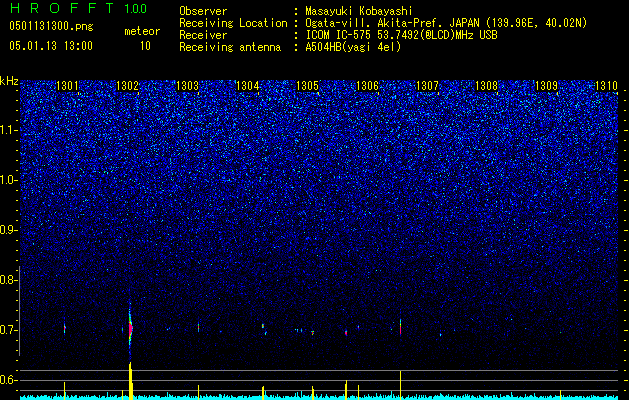Click the grey frequency range bar at left
Image resolution: width=629 pixels, height=400 pixels.
click(20, 311)
